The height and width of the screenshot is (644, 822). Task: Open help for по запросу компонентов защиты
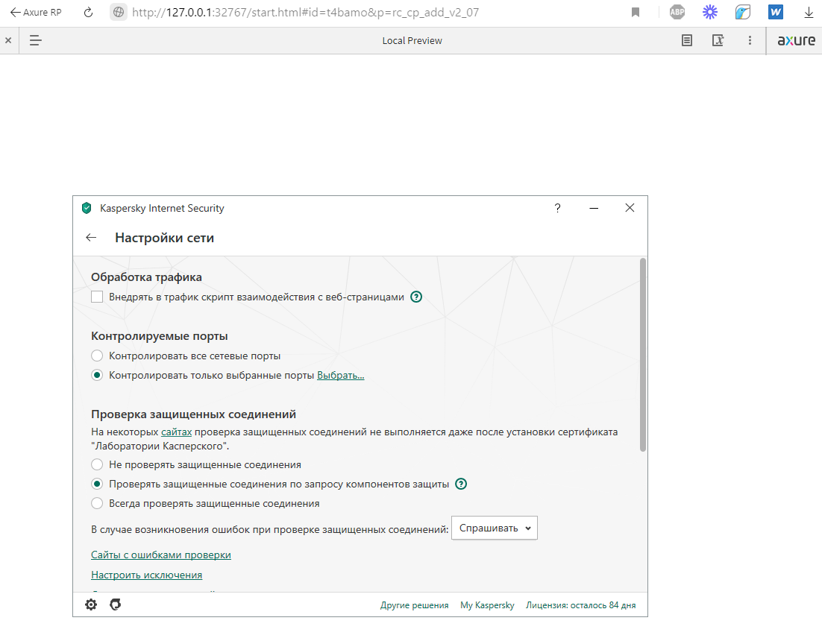point(461,484)
